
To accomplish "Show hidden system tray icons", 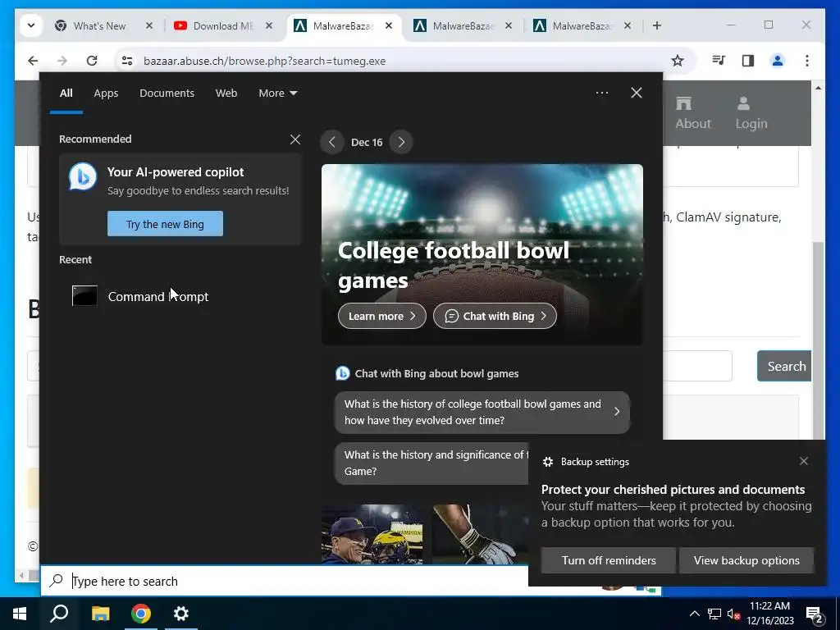I will [694, 614].
